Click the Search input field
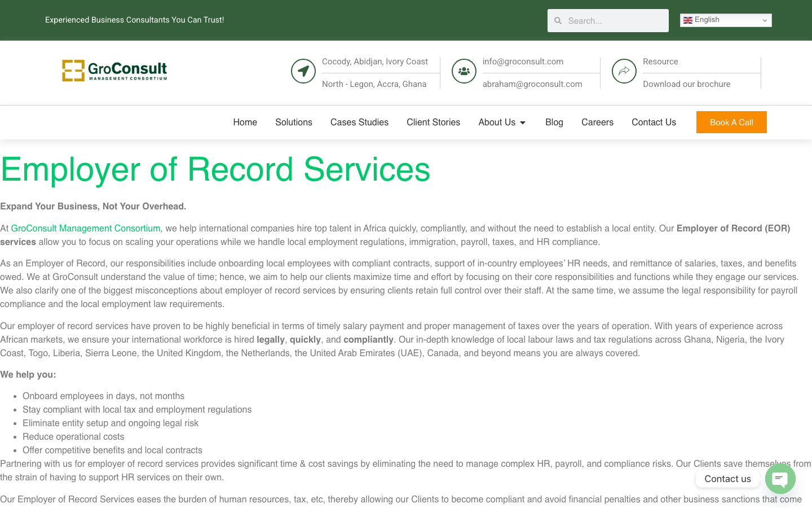The height and width of the screenshot is (508, 812). (x=608, y=20)
